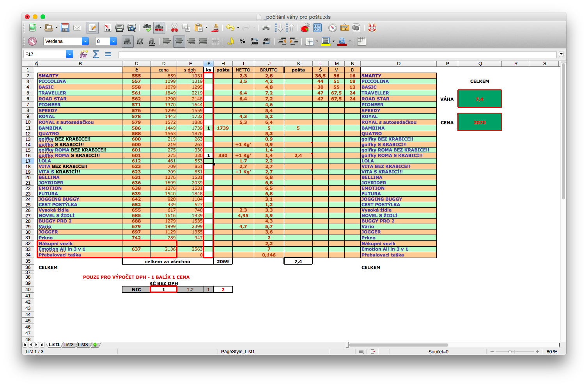Click the Sum sigma icon

click(x=96, y=54)
